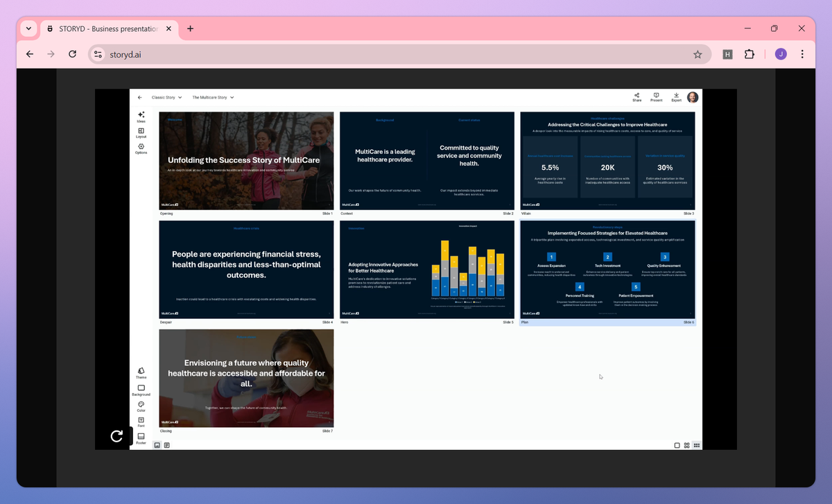Click the 'Slide 5' number label
832x504 pixels.
pyautogui.click(x=508, y=322)
